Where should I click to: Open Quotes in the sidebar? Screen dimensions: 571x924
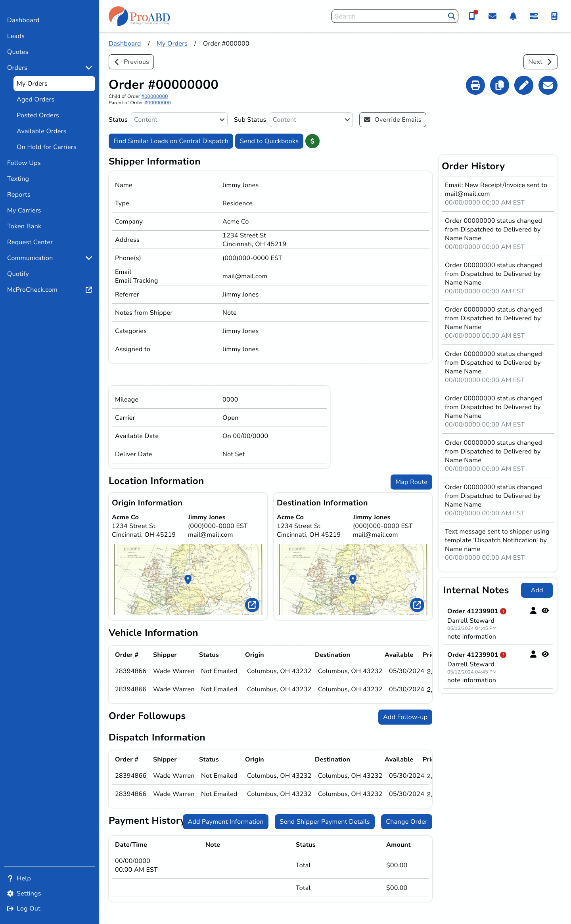(18, 52)
